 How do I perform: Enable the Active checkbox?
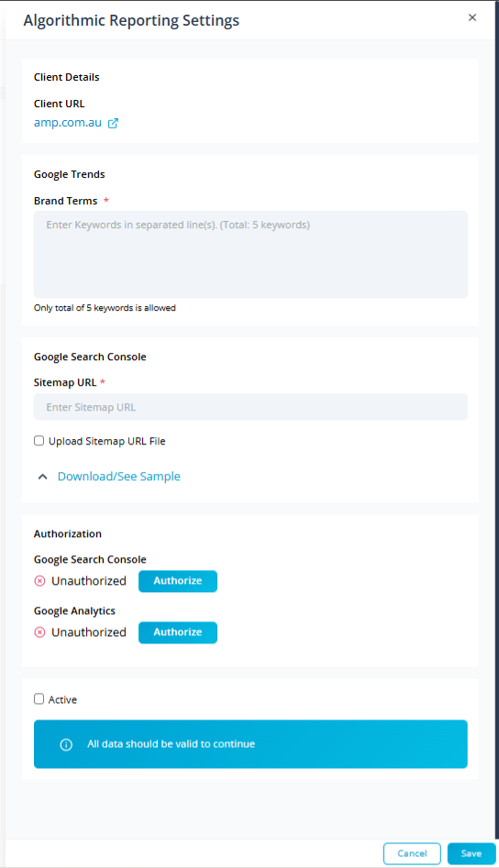point(39,699)
